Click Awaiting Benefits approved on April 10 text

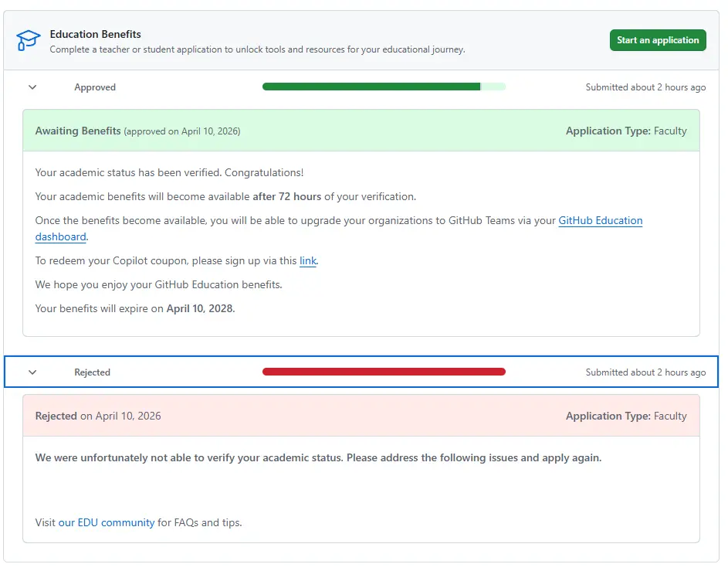[x=137, y=131]
